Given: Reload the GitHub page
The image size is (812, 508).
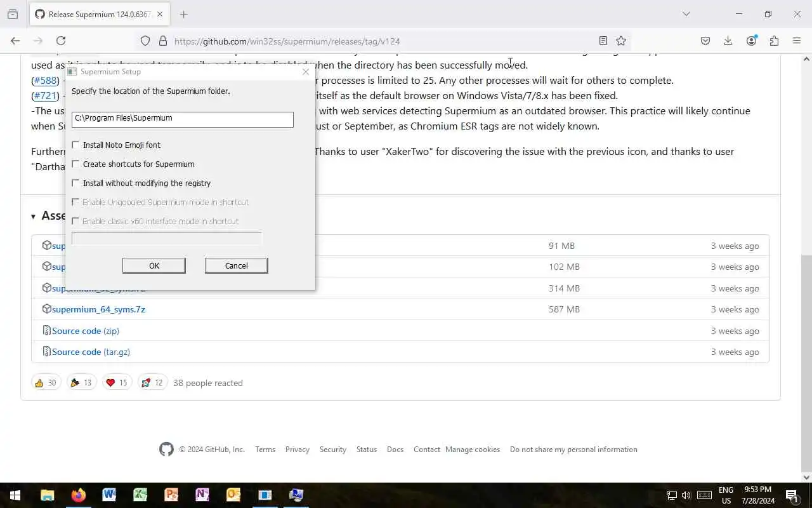Looking at the screenshot, I should (x=61, y=41).
